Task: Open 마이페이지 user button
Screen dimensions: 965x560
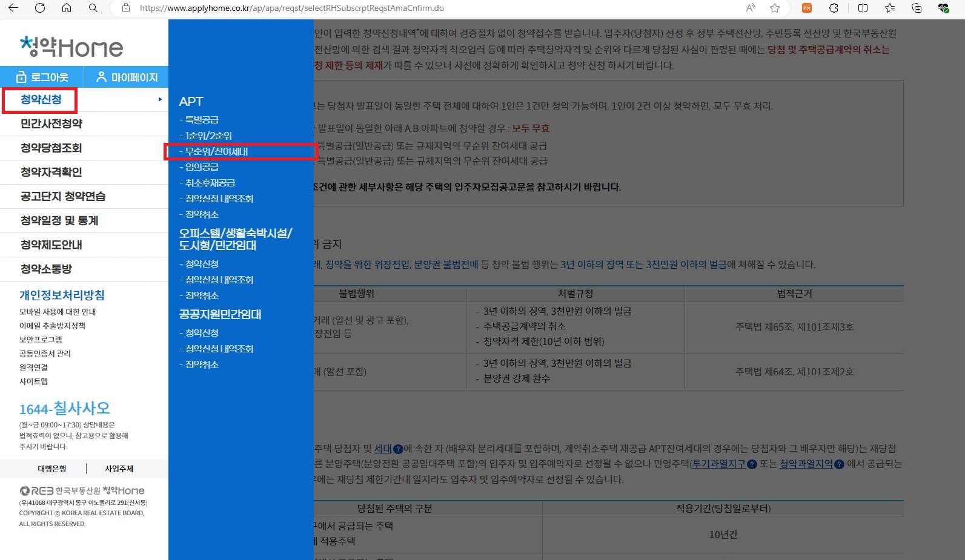Action: pos(127,77)
